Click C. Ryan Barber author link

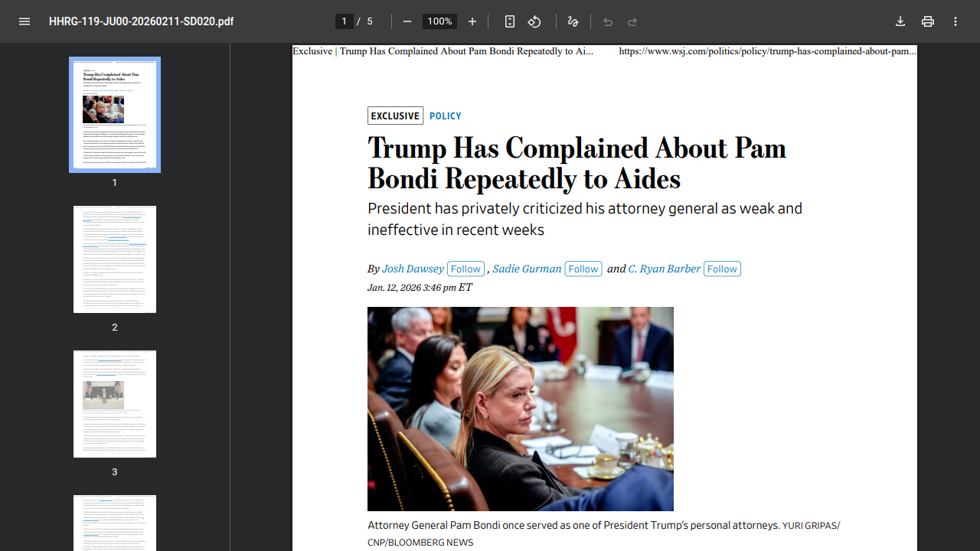(x=665, y=269)
